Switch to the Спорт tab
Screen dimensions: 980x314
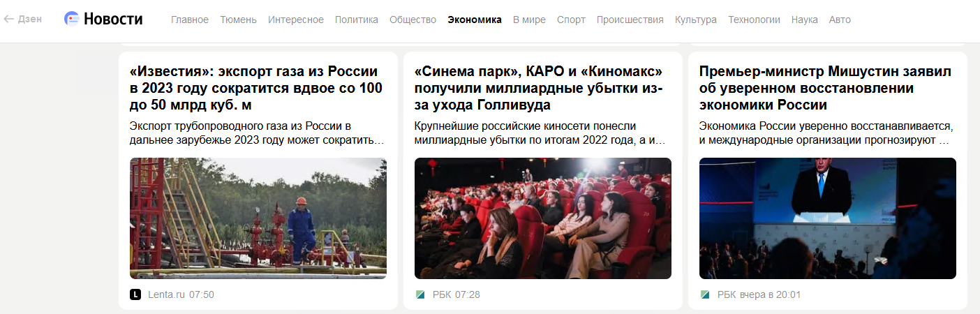[571, 20]
